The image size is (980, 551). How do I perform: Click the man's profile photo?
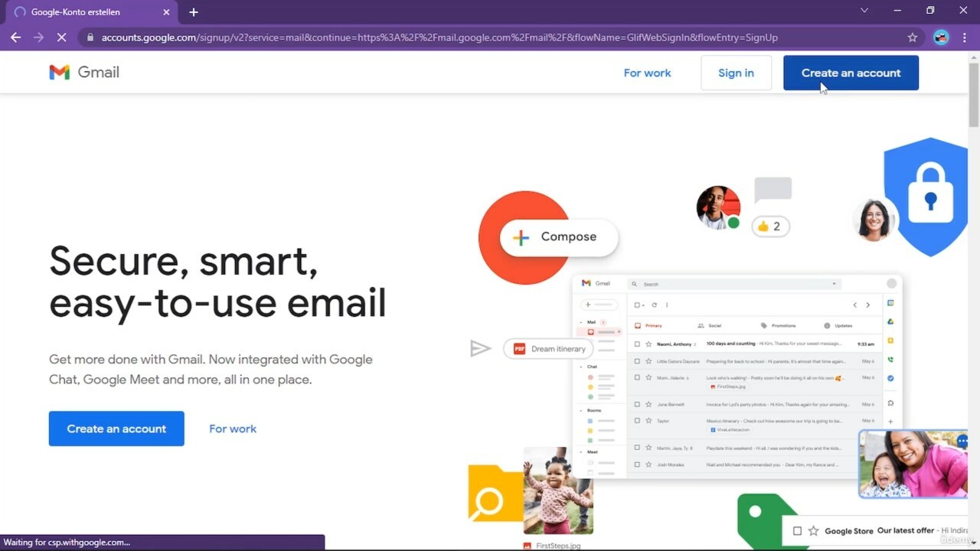coord(718,207)
